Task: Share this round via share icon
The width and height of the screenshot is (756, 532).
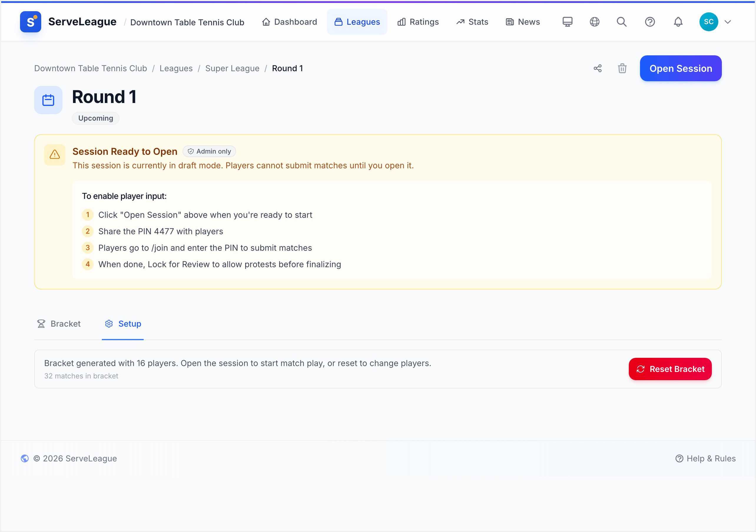Action: click(598, 68)
